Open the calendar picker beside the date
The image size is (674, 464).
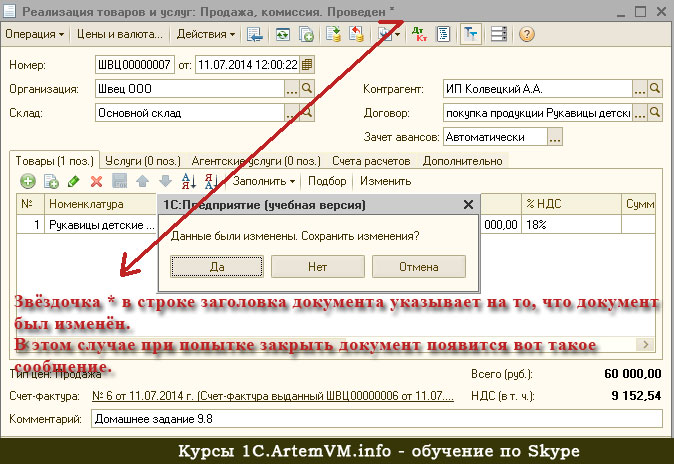pyautogui.click(x=307, y=65)
